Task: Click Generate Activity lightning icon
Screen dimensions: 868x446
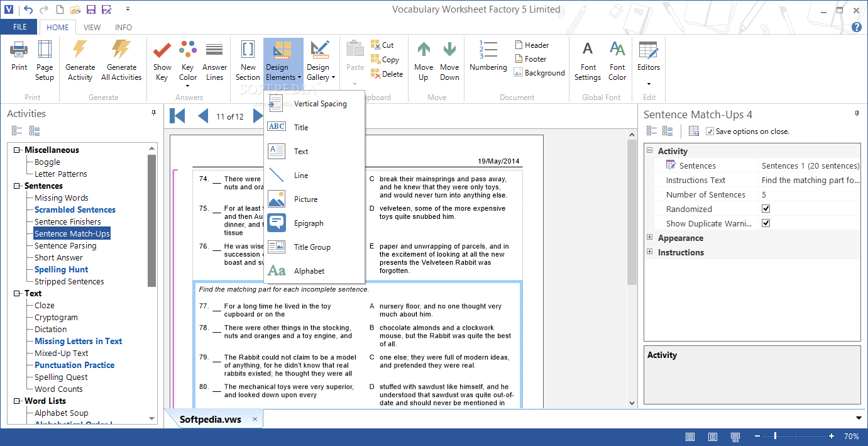Action: click(80, 49)
